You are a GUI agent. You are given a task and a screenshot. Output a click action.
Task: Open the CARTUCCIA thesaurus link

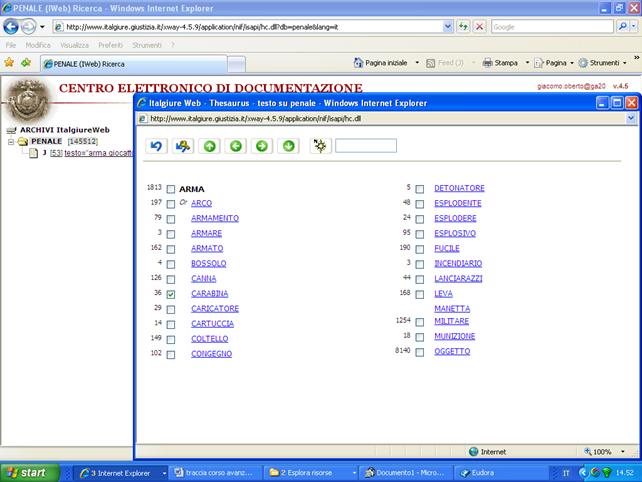coord(212,324)
